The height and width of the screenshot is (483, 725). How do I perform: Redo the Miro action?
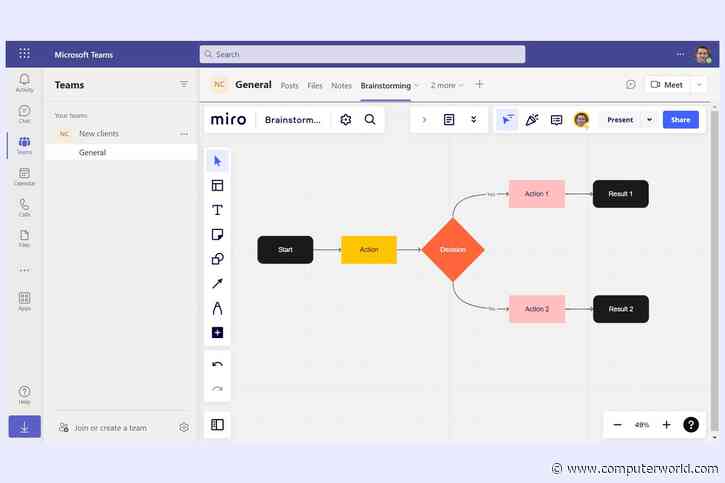point(217,389)
